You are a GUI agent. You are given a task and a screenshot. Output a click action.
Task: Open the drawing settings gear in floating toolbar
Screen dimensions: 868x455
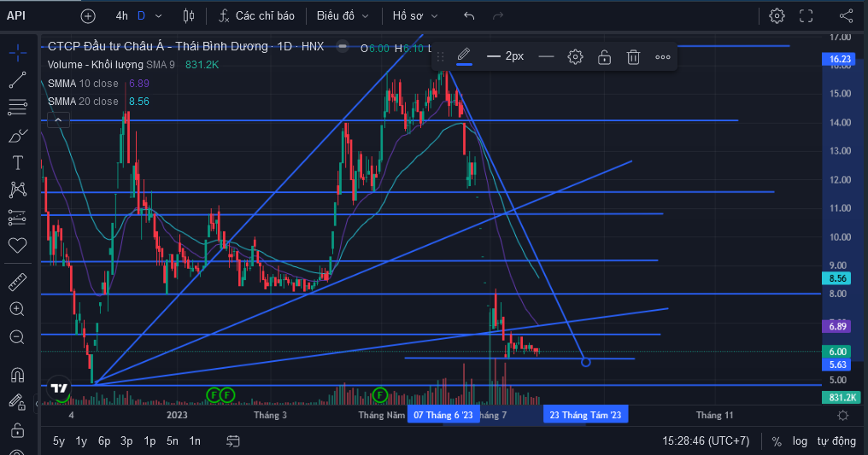(575, 56)
